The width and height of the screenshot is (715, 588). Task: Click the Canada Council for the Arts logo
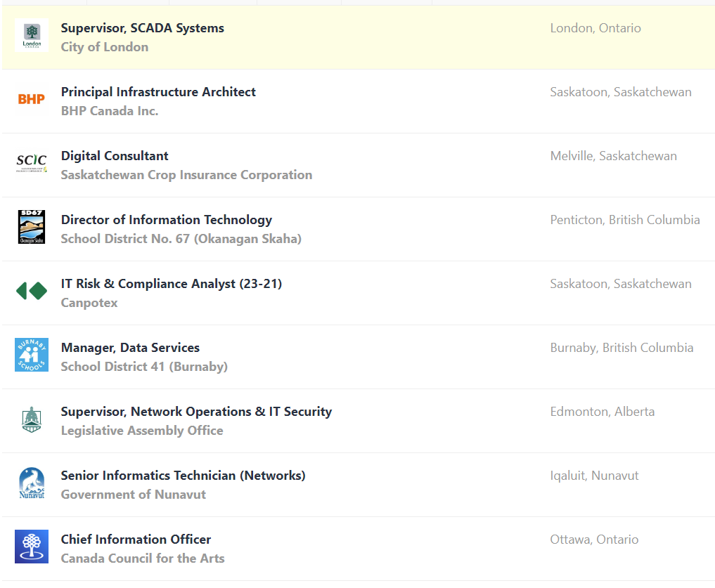click(x=32, y=547)
